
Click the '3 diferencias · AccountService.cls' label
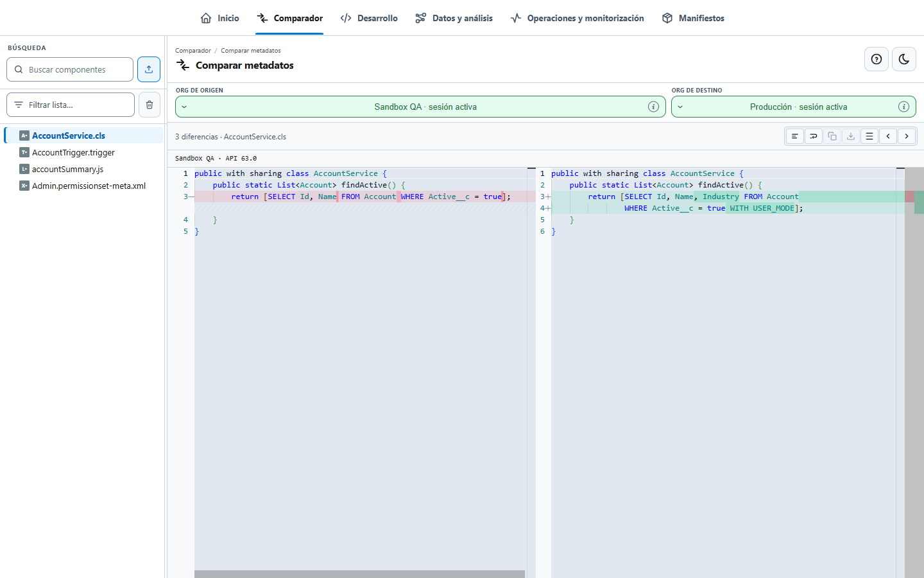click(x=231, y=137)
